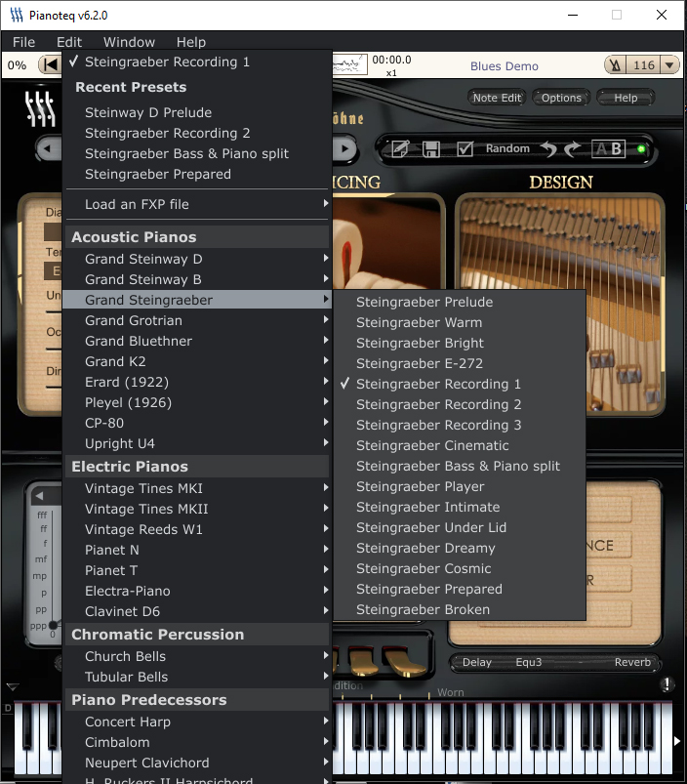Viewport: 687px width, 784px height.
Task: Click the Random button
Action: tap(507, 148)
